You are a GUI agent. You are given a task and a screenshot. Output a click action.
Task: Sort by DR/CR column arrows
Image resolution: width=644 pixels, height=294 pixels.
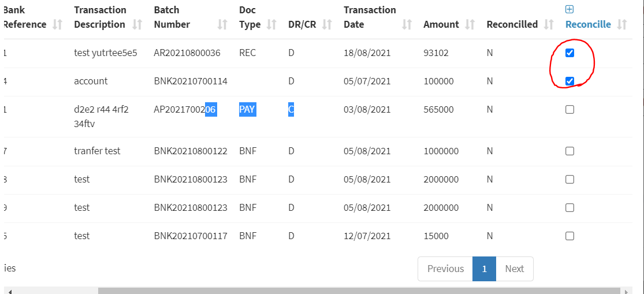point(327,24)
